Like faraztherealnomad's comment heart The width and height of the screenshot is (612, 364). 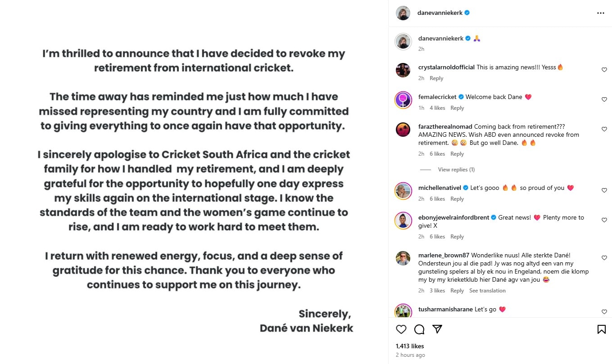(x=604, y=129)
